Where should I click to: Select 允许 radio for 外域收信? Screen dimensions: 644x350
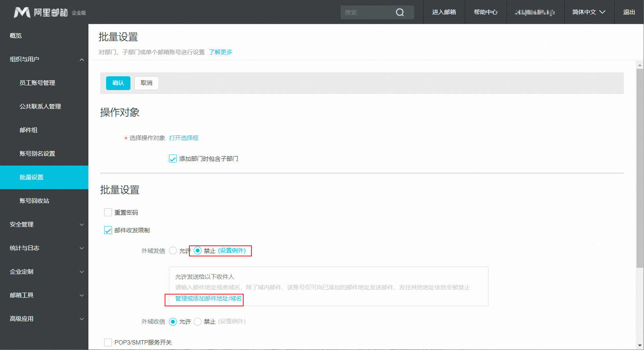tap(173, 322)
